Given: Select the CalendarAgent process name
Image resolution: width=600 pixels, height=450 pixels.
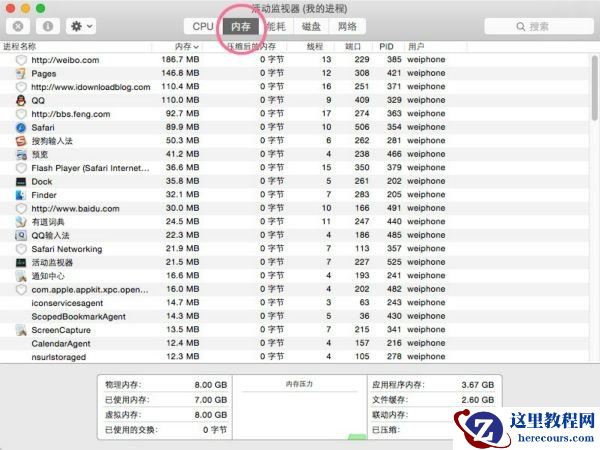Looking at the screenshot, I should (61, 344).
